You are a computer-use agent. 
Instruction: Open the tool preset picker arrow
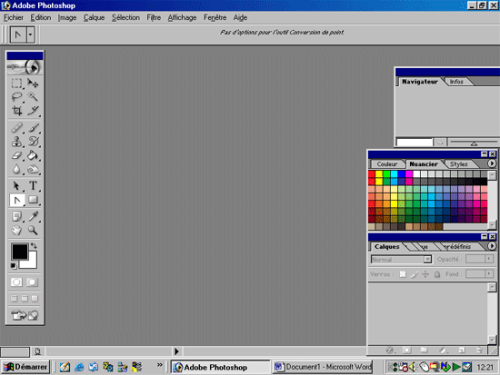coord(30,35)
